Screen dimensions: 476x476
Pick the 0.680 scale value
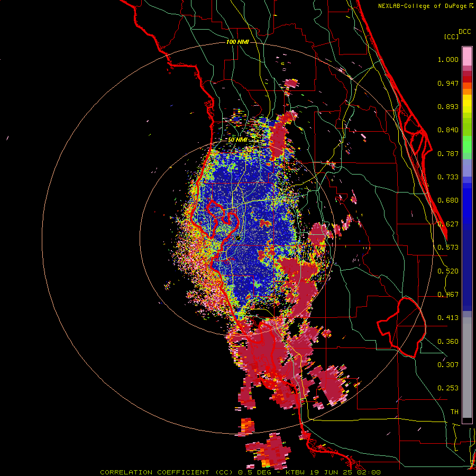pyautogui.click(x=448, y=200)
